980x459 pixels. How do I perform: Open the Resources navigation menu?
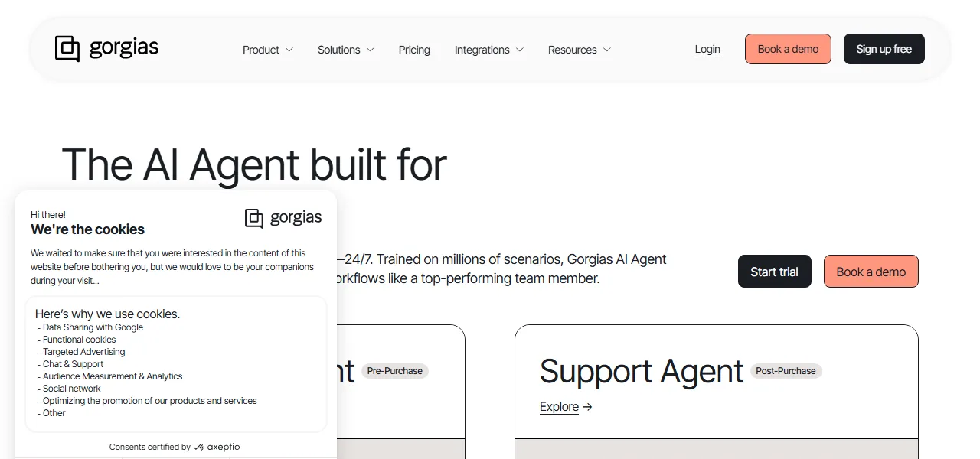tap(580, 50)
